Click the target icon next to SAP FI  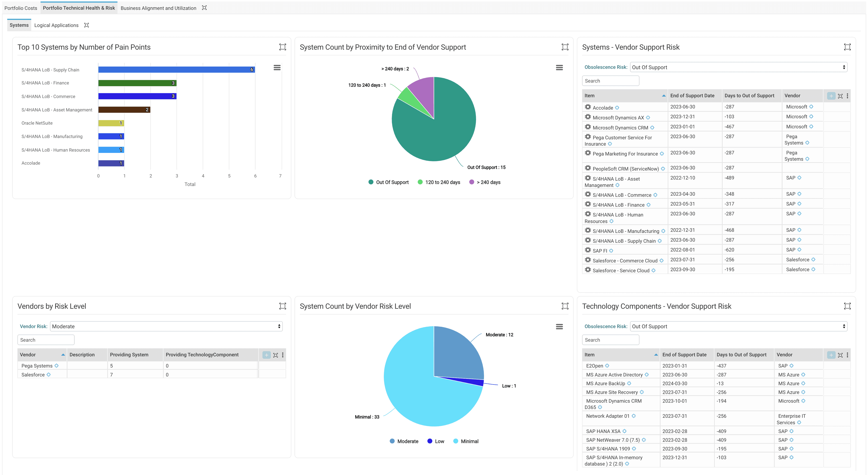[x=611, y=251]
